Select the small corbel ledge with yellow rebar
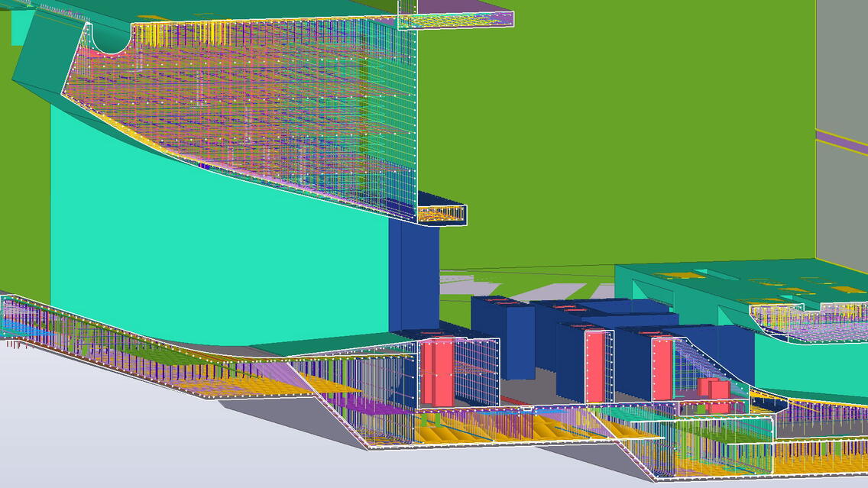The height and width of the screenshot is (488, 868). pyautogui.click(x=441, y=214)
